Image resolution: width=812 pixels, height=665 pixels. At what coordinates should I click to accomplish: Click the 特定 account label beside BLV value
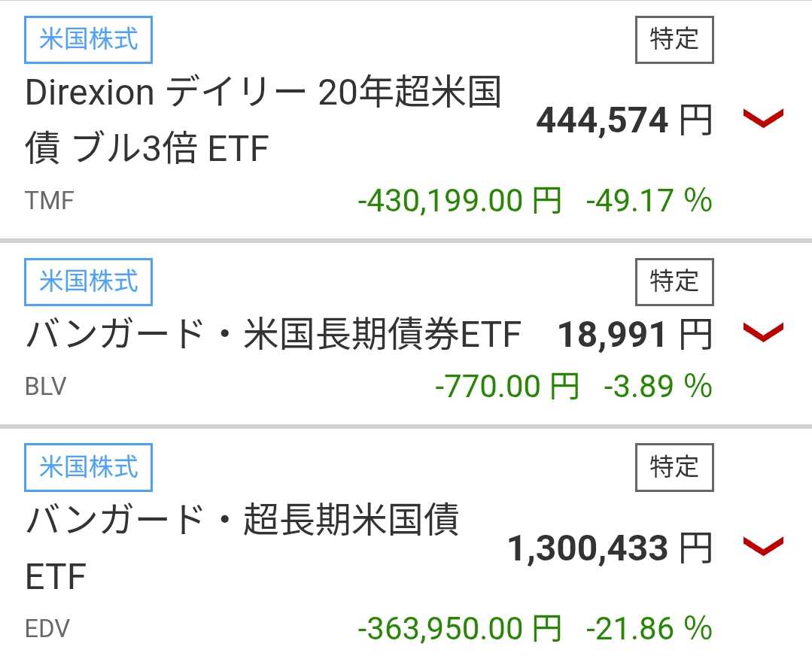(x=674, y=281)
